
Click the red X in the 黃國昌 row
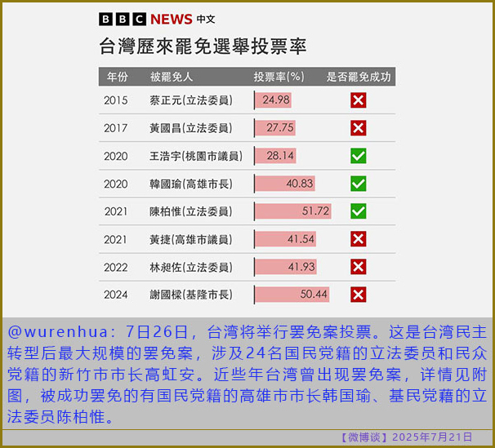(x=358, y=128)
